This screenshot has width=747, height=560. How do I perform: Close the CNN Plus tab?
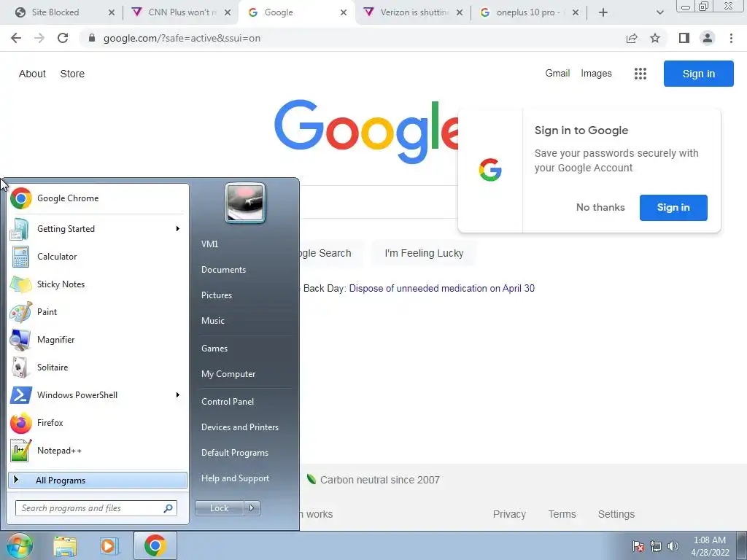pos(228,12)
